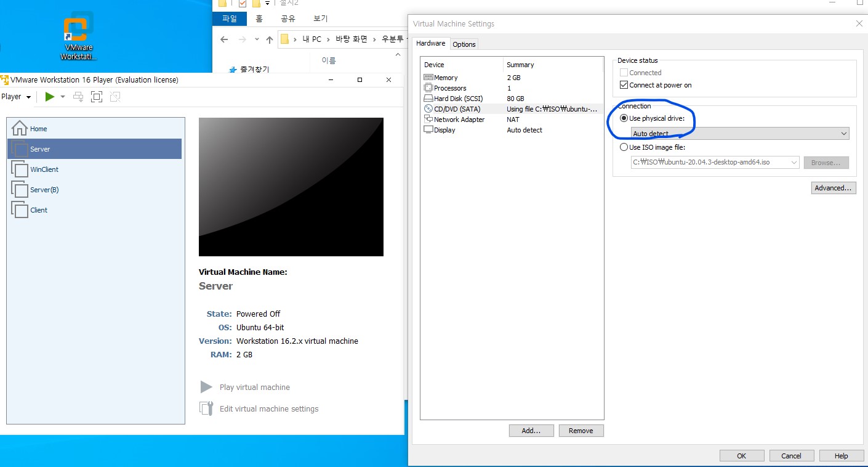The image size is (868, 467).
Task: Click the NAT summary for Network Adapter
Action: [513, 120]
